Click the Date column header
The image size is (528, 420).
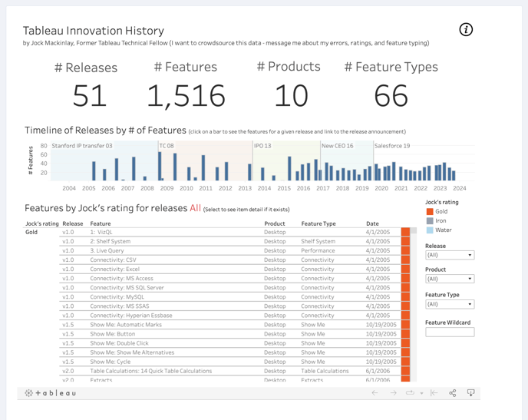(x=372, y=223)
